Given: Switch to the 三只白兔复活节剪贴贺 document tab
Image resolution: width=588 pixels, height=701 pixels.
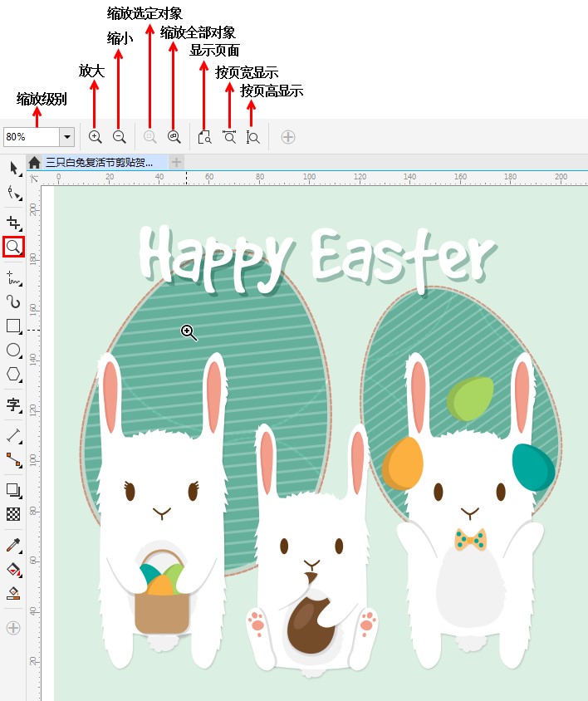Looking at the screenshot, I should [98, 162].
